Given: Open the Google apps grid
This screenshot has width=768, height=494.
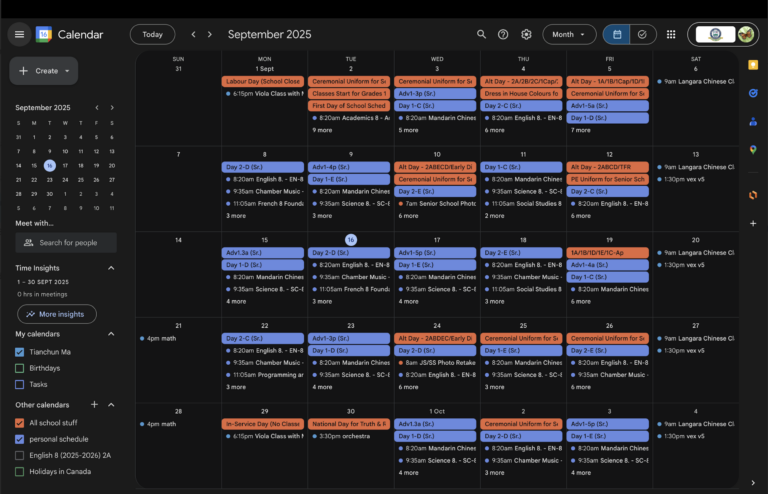Looking at the screenshot, I should click(x=671, y=34).
